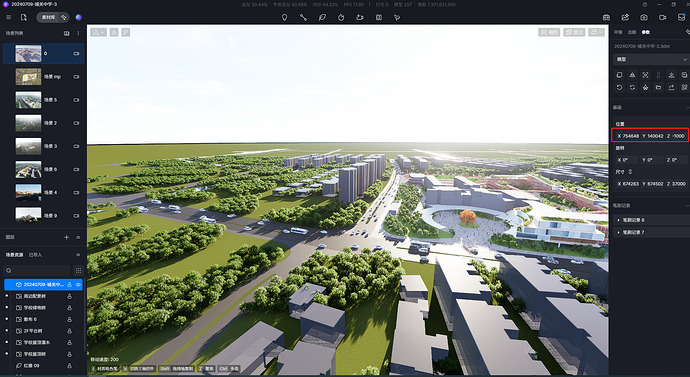Click the photo camera render icon at top right
Screen dimensions: 690x377
tap(644, 18)
